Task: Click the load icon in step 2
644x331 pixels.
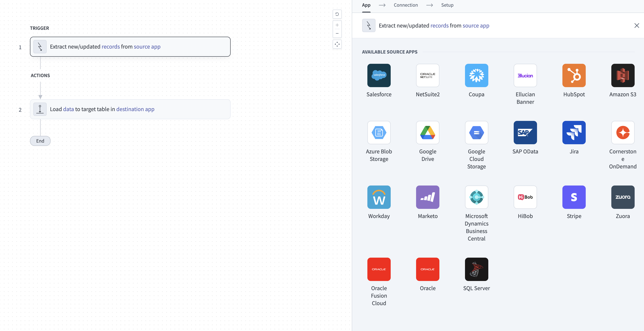Action: point(40,109)
